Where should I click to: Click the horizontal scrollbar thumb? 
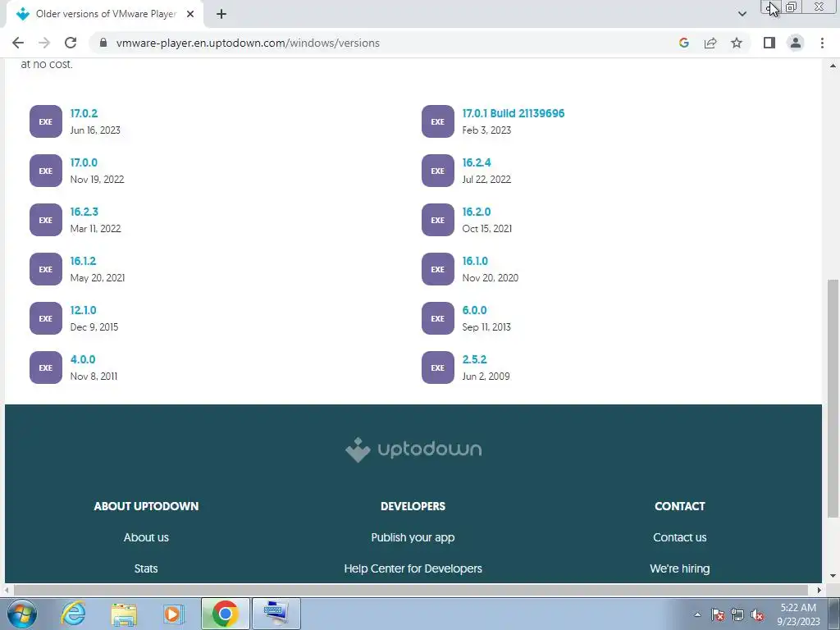[410, 590]
